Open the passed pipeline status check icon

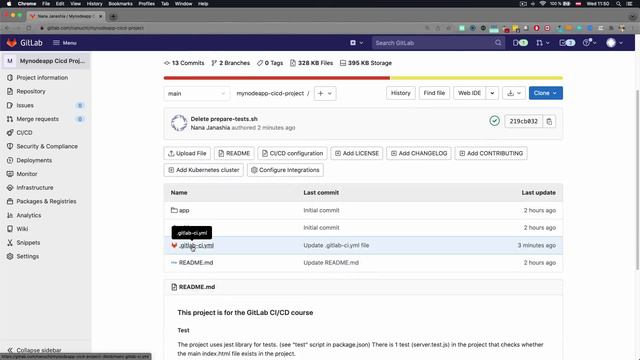tap(494, 121)
